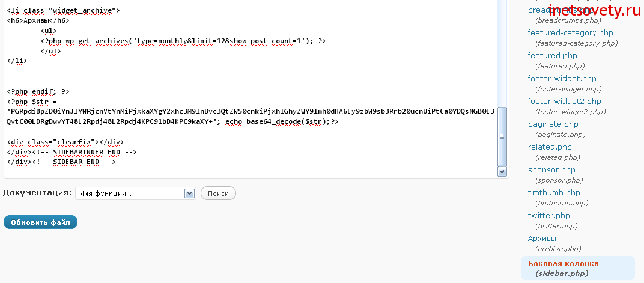The height and width of the screenshot is (283, 644).
Task: Open the Архивы template link
Action: [x=542, y=238]
